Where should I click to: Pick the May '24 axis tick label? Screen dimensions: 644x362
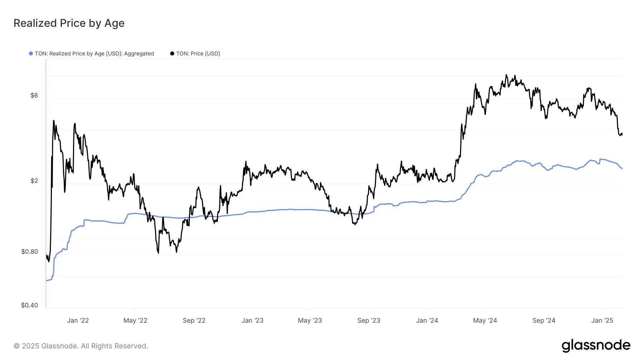(485, 321)
